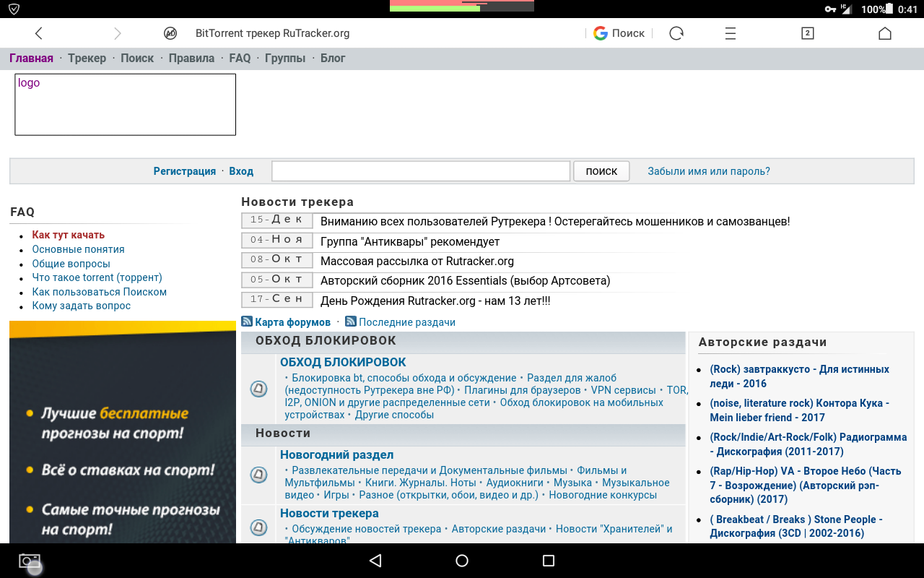Viewport: 924px width, 578px height.
Task: Tap the RSS icon next to Последние раздачи
Action: [351, 322]
